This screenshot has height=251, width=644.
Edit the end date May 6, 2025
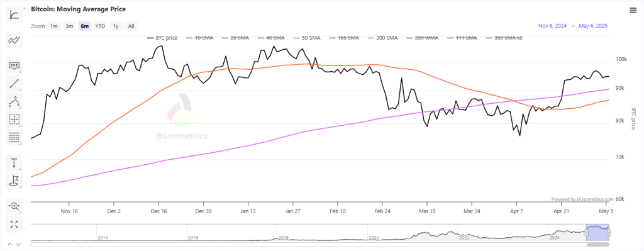point(592,25)
